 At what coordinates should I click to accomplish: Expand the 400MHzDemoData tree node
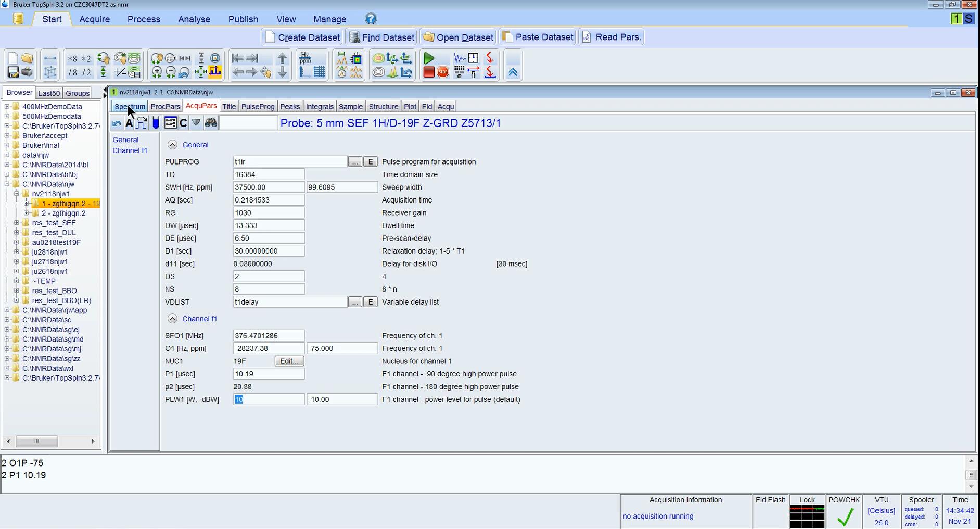[x=7, y=107]
